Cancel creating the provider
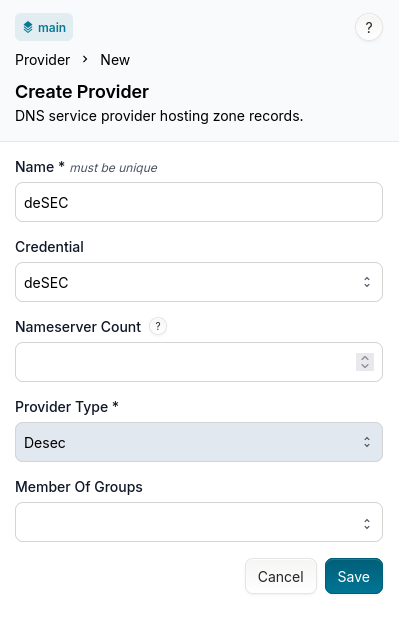 [281, 576]
